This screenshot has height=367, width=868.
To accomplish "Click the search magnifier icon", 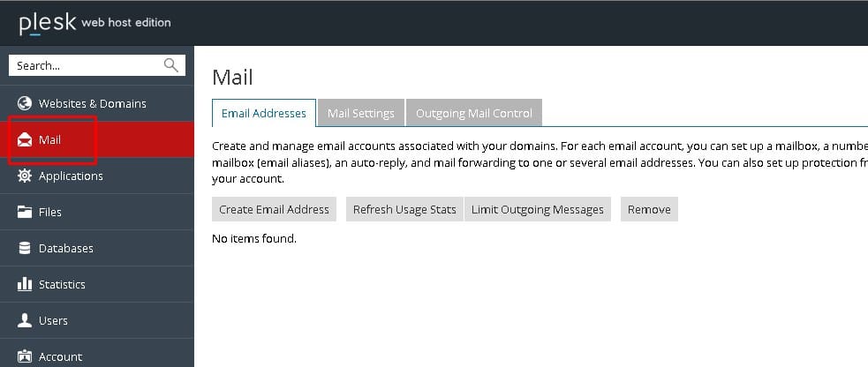I will 171,65.
